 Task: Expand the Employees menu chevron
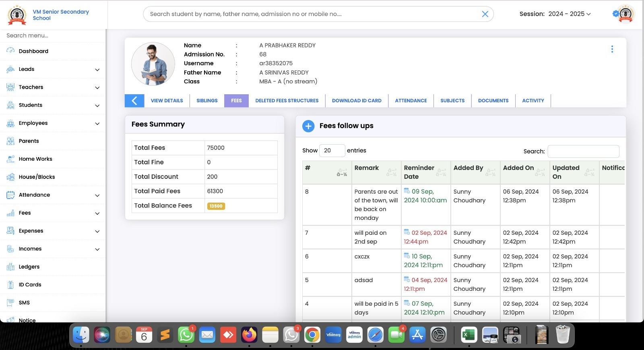(97, 124)
